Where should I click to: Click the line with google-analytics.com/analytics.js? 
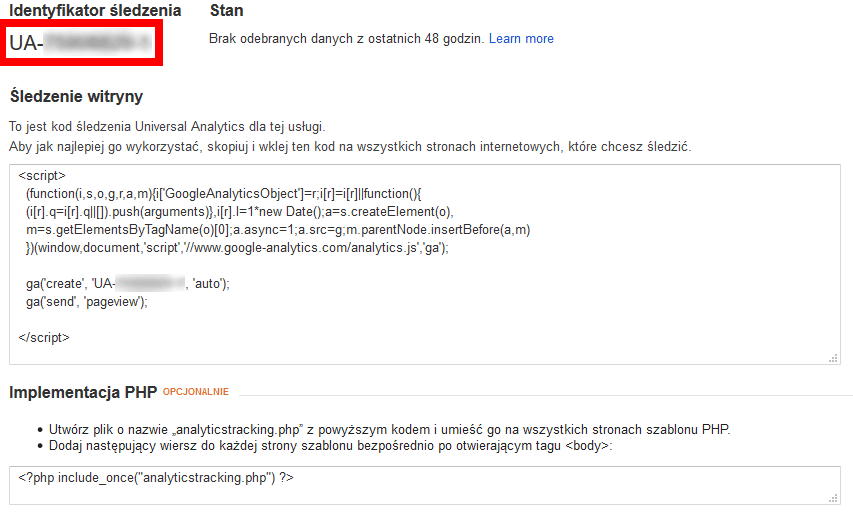tap(237, 248)
